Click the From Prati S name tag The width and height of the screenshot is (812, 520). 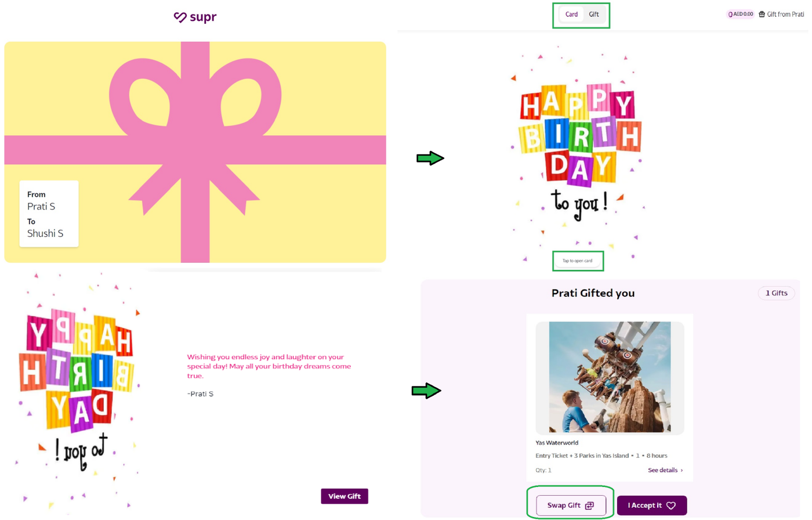pos(49,214)
